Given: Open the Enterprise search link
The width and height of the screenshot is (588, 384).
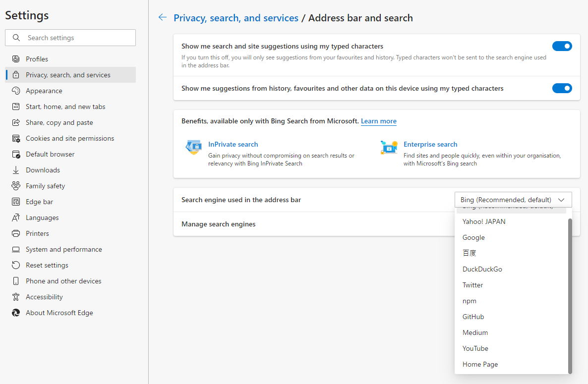Looking at the screenshot, I should pos(430,144).
